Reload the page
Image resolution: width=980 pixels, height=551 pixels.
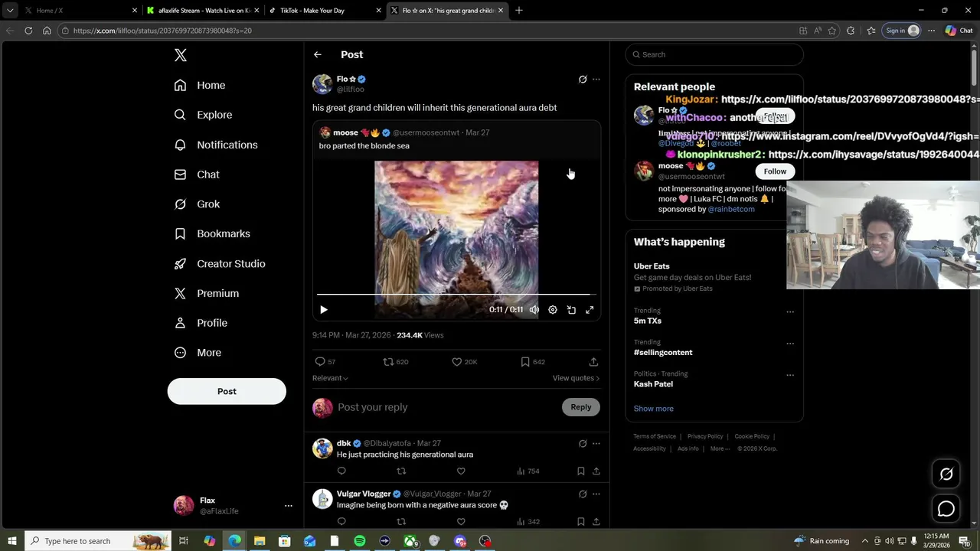pos(28,31)
